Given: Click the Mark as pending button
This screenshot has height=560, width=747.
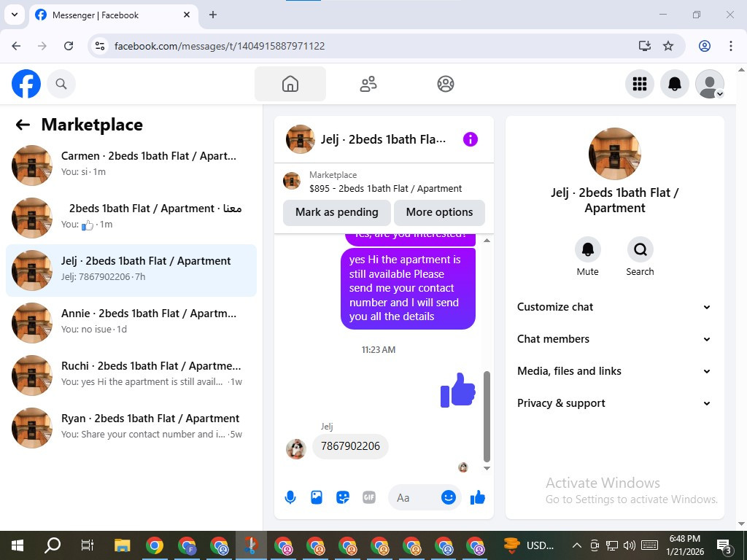Looking at the screenshot, I should (337, 212).
